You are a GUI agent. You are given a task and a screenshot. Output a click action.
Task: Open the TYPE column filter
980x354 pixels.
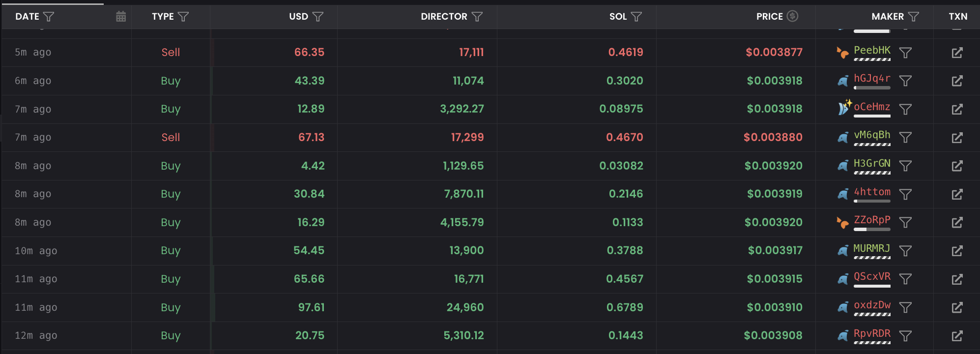[x=183, y=17]
